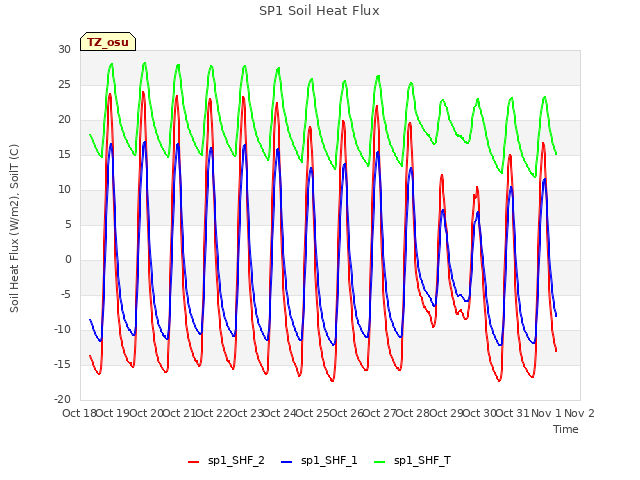Viewport: 640px width, 480px height.
Task: Click the Time x-axis label
Action: point(566,429)
